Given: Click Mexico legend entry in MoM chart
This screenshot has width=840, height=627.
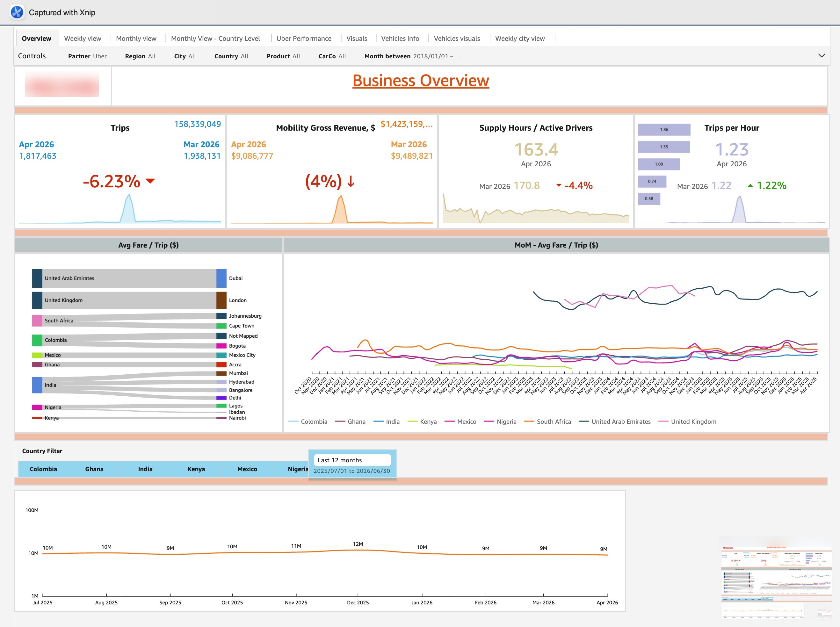Looking at the screenshot, I should pyautogui.click(x=460, y=422).
